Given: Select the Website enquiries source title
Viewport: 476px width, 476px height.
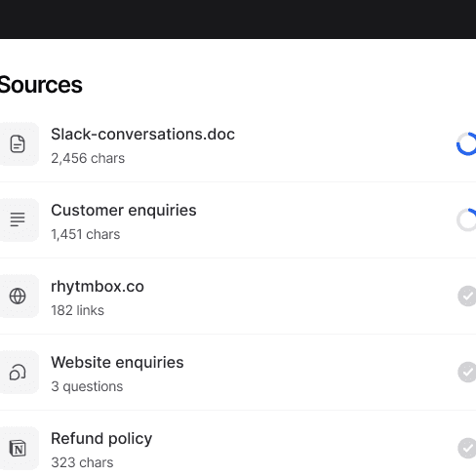Looking at the screenshot, I should coord(117,363).
